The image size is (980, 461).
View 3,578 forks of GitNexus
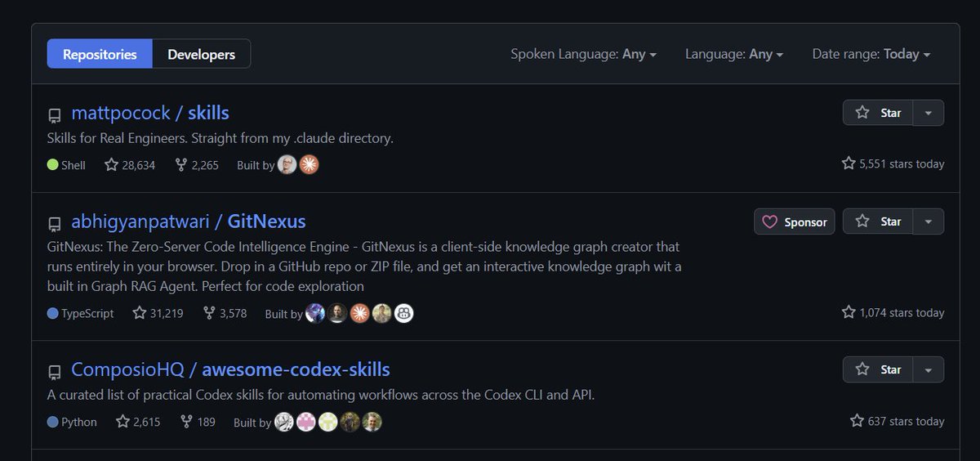coord(225,313)
